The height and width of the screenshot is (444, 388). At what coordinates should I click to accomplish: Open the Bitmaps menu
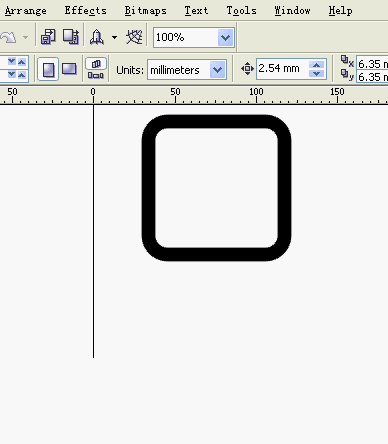pyautogui.click(x=145, y=11)
